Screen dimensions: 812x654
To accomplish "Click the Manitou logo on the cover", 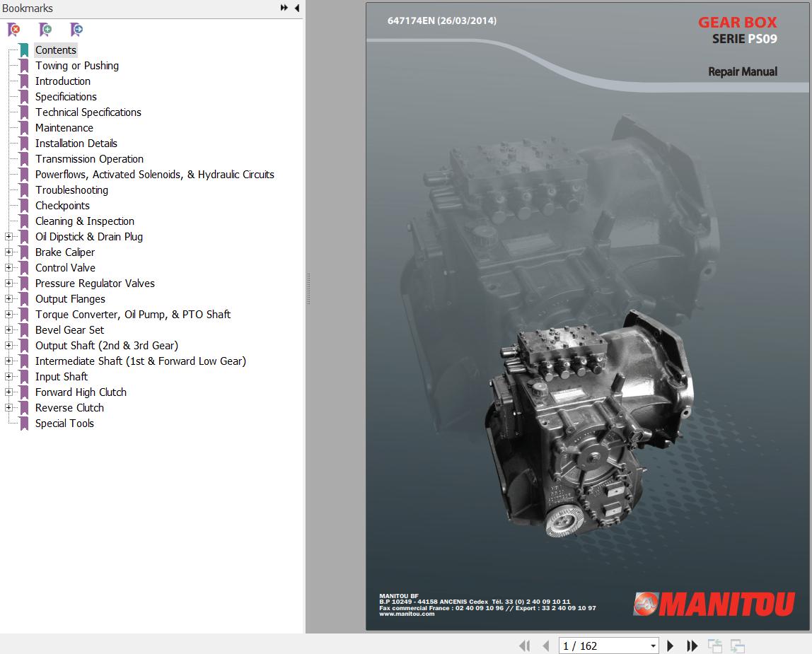I will [714, 604].
